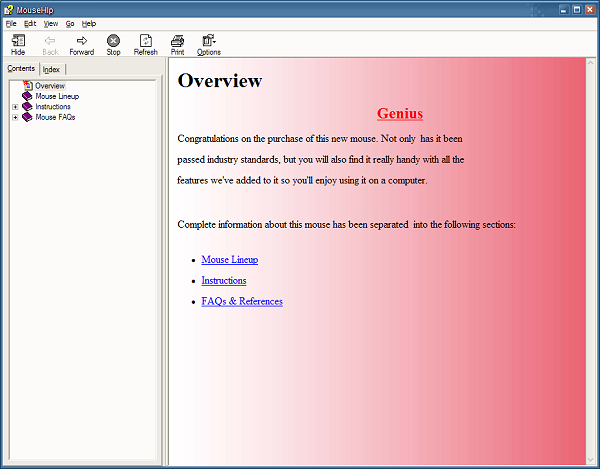The height and width of the screenshot is (469, 600).
Task: Open the View menu
Action: point(50,23)
